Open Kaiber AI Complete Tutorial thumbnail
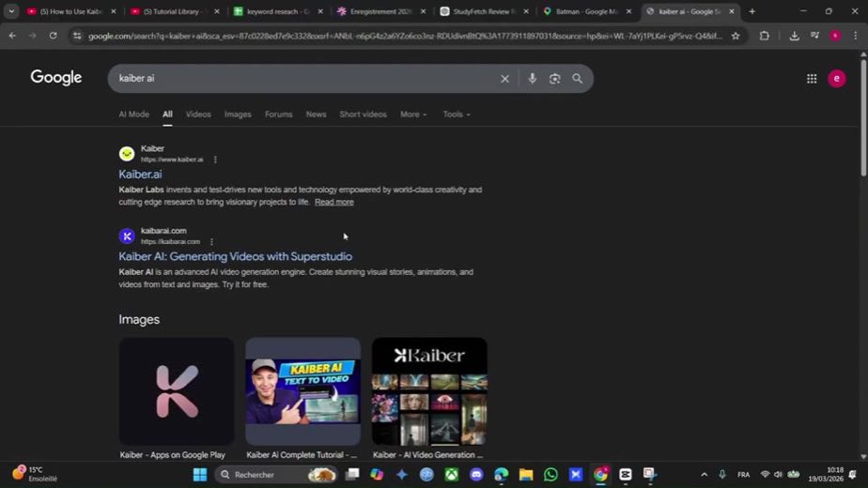The height and width of the screenshot is (488, 868). [302, 391]
